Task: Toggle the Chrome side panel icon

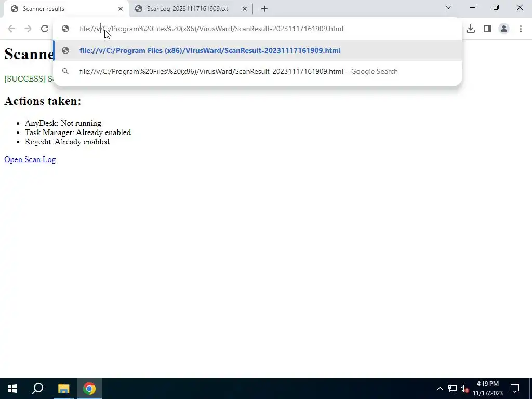Action: pos(487,29)
